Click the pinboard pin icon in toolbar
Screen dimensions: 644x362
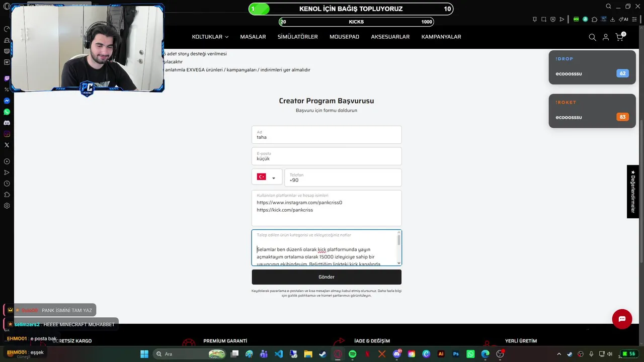point(535,19)
